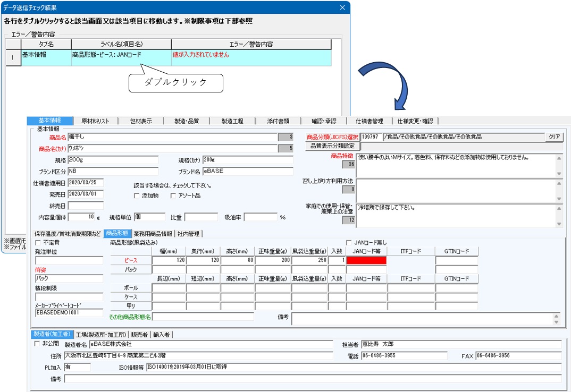Click the クリア button
The height and width of the screenshot is (392, 571).
pyautogui.click(x=554, y=137)
